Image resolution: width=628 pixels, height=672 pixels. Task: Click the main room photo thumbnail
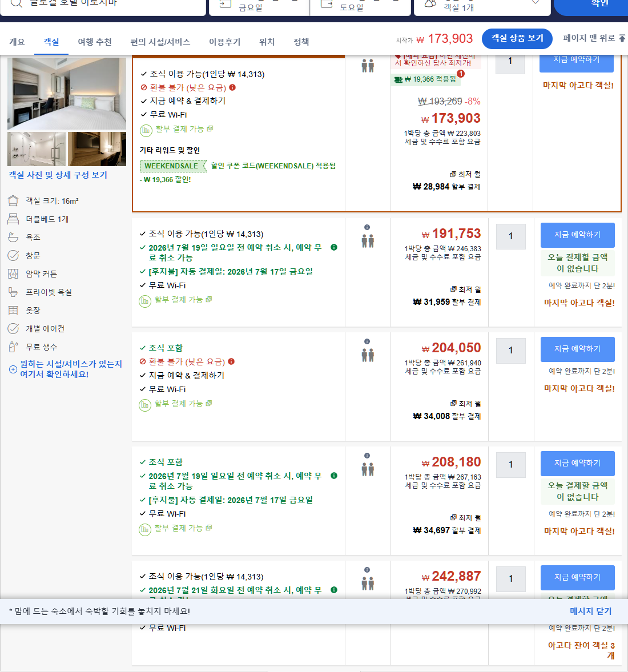67,94
